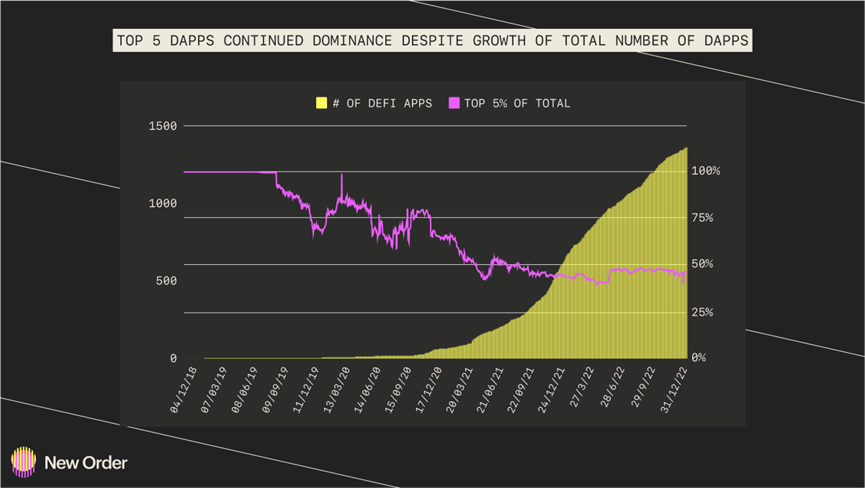Screen dimensions: 865x488
Task: Select the 31/12/22 date label
Action: coord(674,389)
